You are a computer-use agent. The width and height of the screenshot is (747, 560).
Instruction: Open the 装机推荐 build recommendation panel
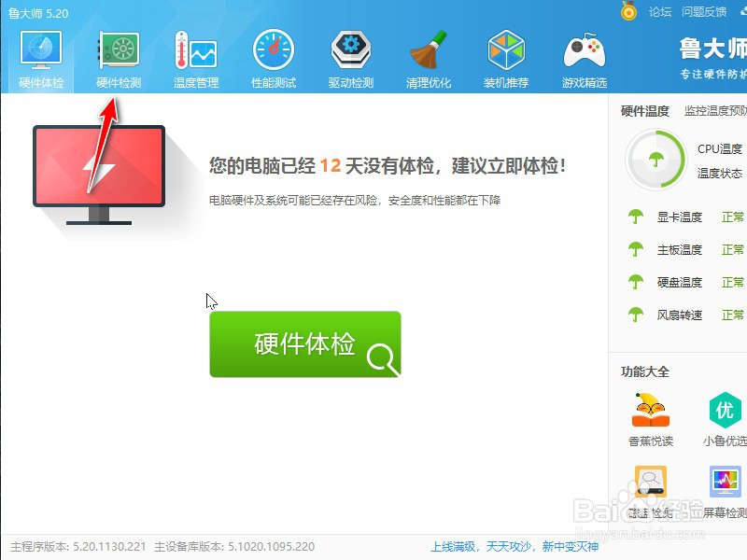click(505, 58)
